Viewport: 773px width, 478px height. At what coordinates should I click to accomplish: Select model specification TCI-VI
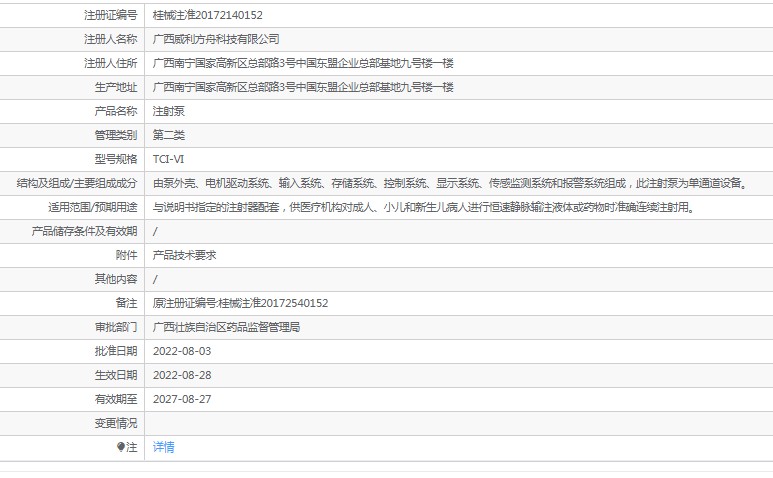168,159
